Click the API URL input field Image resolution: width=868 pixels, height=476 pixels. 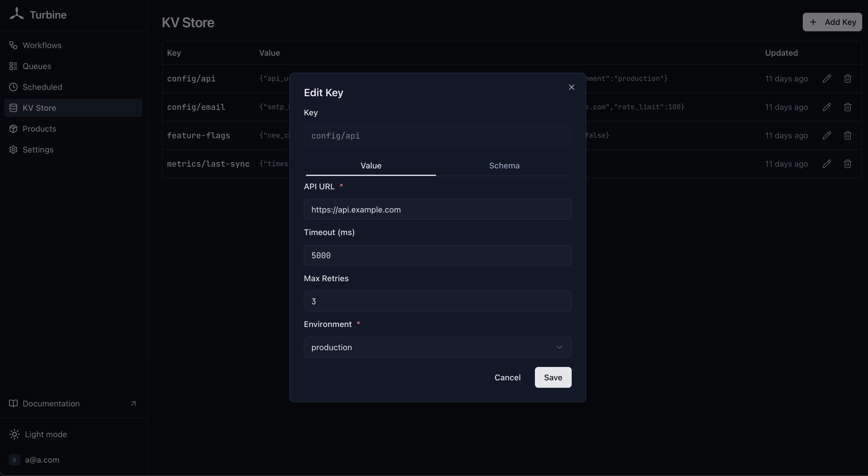point(437,210)
